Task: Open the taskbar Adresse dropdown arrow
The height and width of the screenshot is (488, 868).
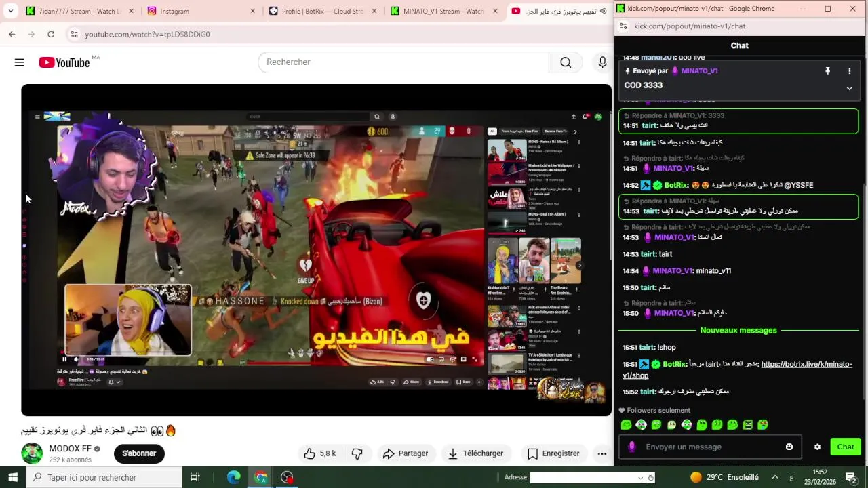Action: pyautogui.click(x=640, y=478)
